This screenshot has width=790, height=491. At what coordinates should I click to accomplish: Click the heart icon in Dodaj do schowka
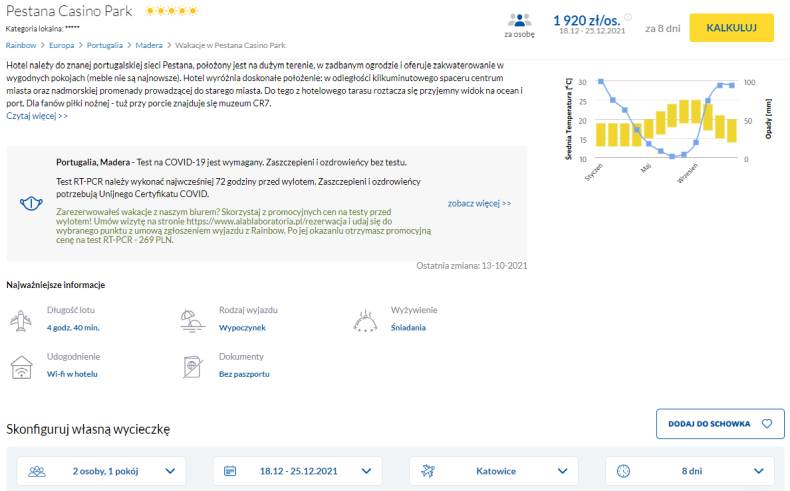[767, 424]
